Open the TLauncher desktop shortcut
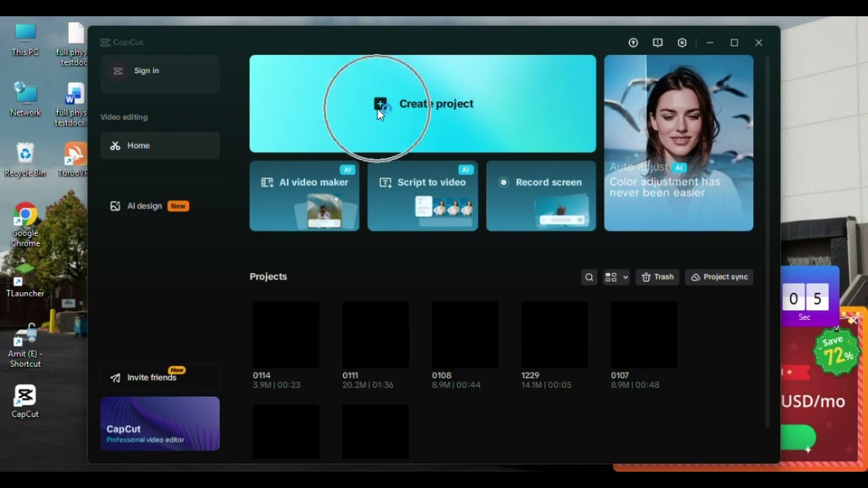This screenshot has width=868, height=488. (25, 280)
